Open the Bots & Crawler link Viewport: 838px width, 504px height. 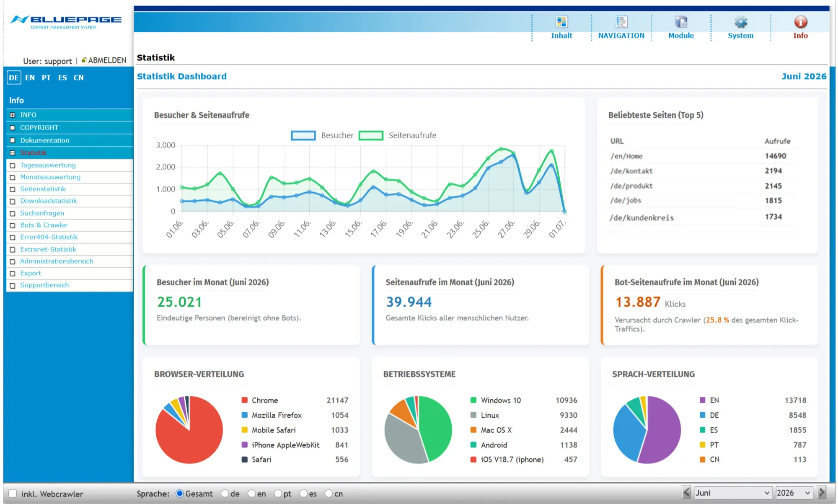[x=44, y=225]
